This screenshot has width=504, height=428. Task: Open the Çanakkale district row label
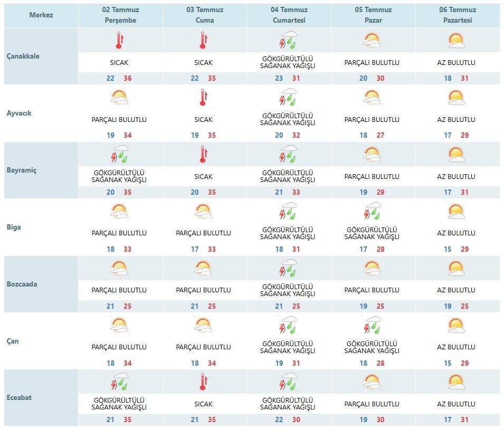pyautogui.click(x=23, y=56)
